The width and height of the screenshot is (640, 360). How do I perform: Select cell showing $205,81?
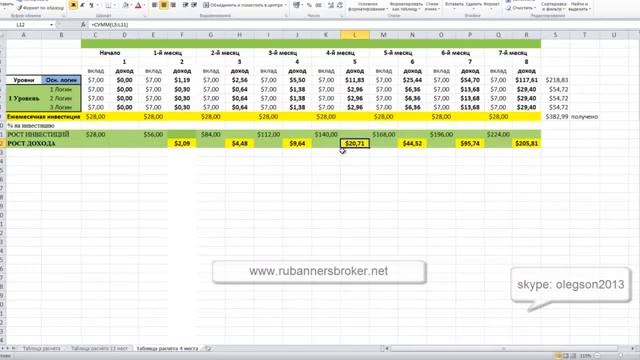pyautogui.click(x=527, y=143)
